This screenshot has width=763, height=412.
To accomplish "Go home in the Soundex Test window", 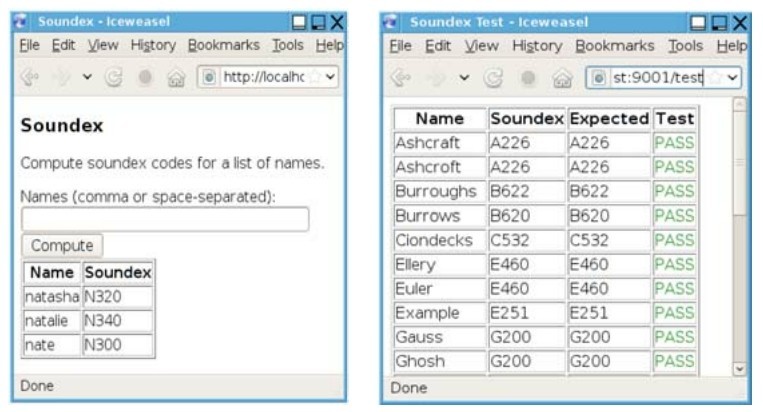I will coord(562,78).
